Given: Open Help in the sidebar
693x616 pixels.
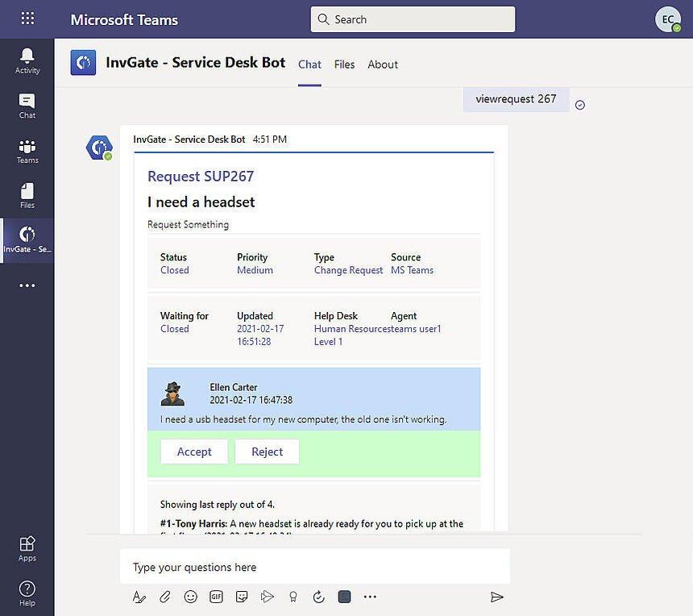Looking at the screenshot, I should pyautogui.click(x=27, y=593).
